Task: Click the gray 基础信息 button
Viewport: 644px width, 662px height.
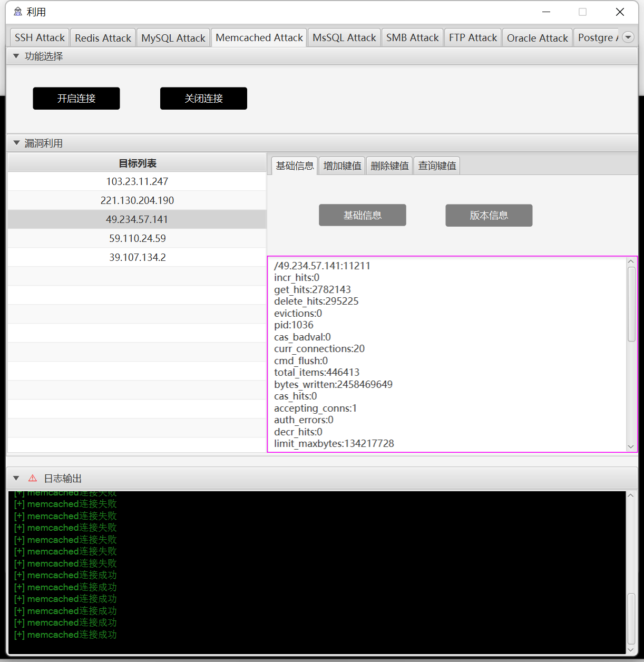Action: pyautogui.click(x=362, y=215)
